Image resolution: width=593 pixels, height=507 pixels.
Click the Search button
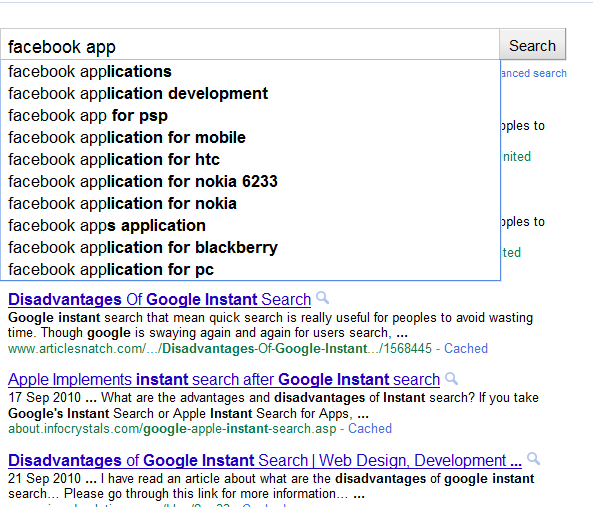(532, 45)
